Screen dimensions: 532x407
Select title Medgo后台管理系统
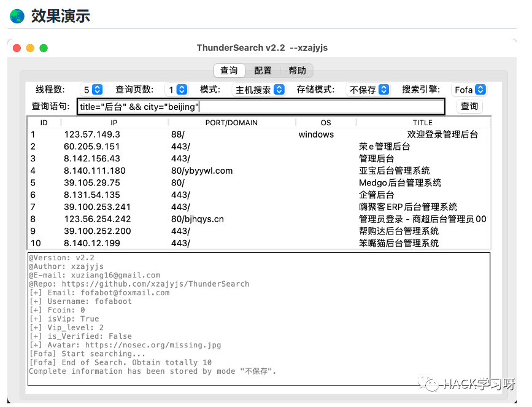point(400,183)
